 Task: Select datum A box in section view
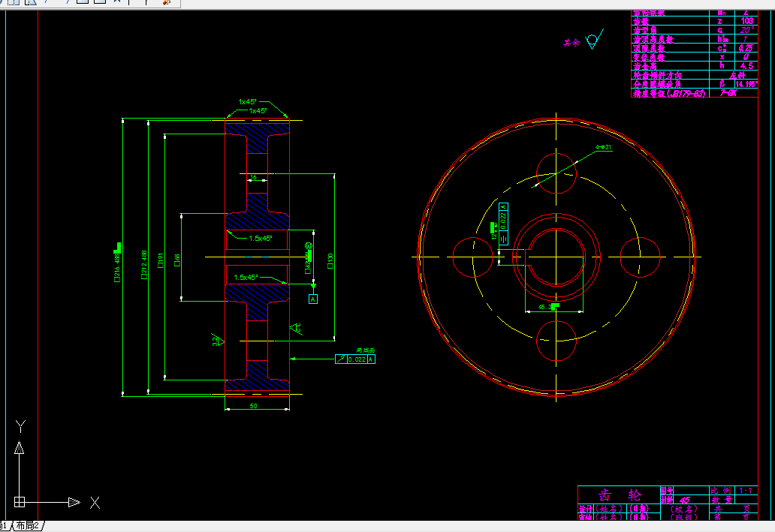click(313, 299)
